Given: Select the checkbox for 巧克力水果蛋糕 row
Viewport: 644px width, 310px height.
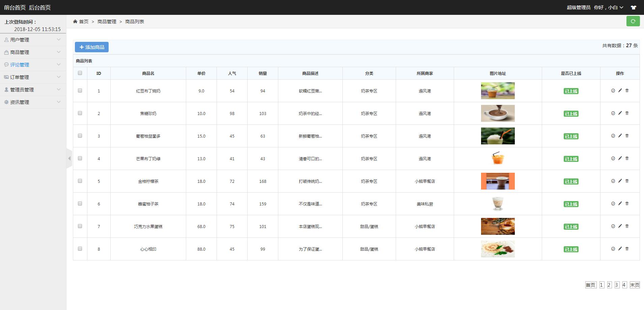Looking at the screenshot, I should 80,226.
